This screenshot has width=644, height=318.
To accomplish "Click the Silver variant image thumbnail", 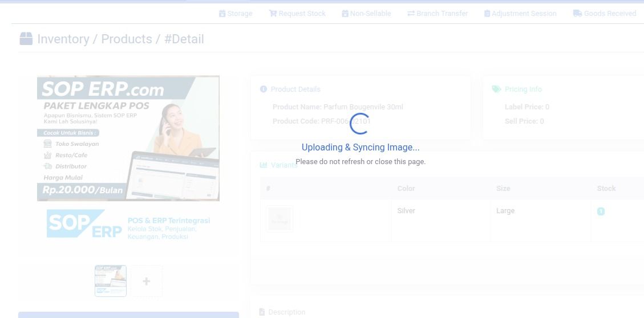I will click(280, 219).
